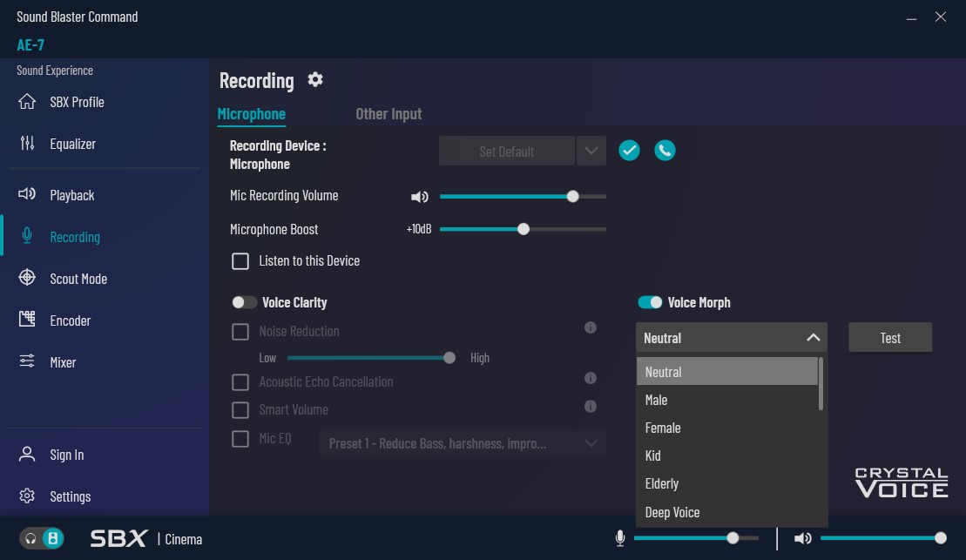Image resolution: width=966 pixels, height=560 pixels.
Task: Turn off Voice Morph toggle
Action: pyautogui.click(x=650, y=302)
